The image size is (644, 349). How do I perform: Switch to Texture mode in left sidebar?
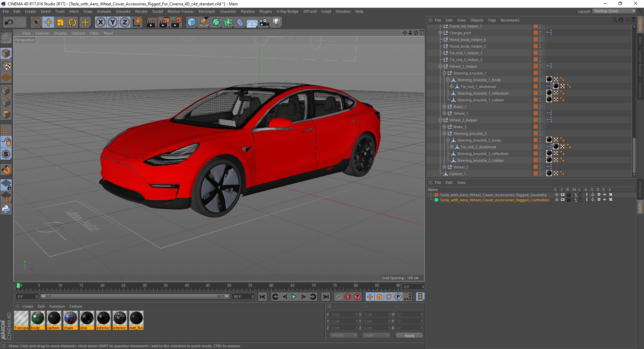[6, 66]
